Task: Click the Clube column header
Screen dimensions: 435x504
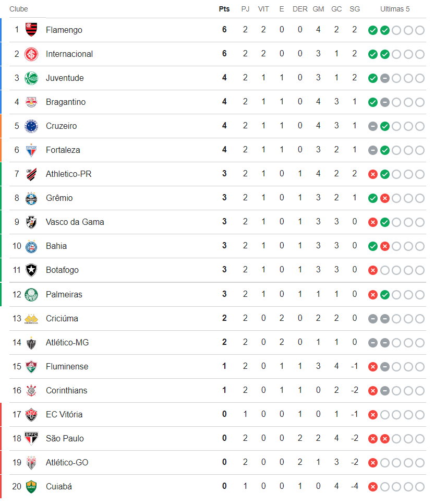Action: pos(19,9)
